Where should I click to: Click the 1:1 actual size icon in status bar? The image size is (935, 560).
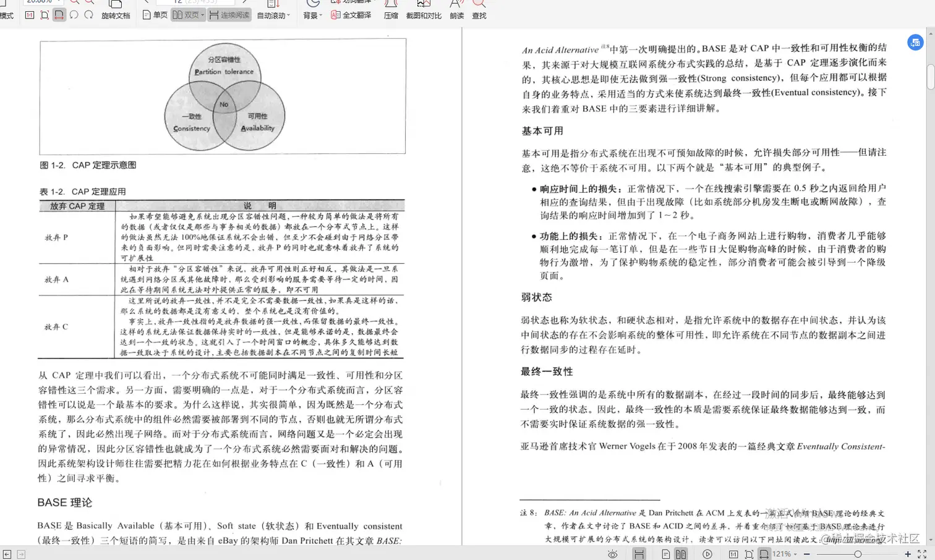(733, 554)
